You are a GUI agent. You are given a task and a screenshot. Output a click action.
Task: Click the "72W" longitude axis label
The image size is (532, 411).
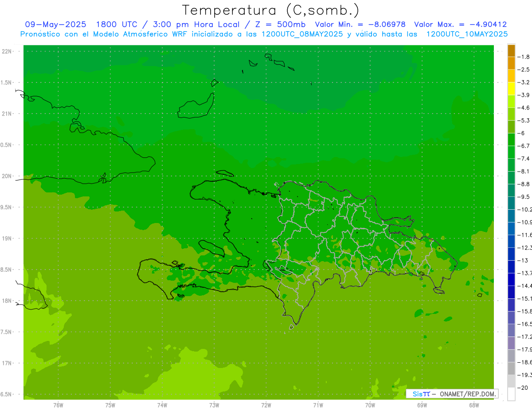click(266, 405)
